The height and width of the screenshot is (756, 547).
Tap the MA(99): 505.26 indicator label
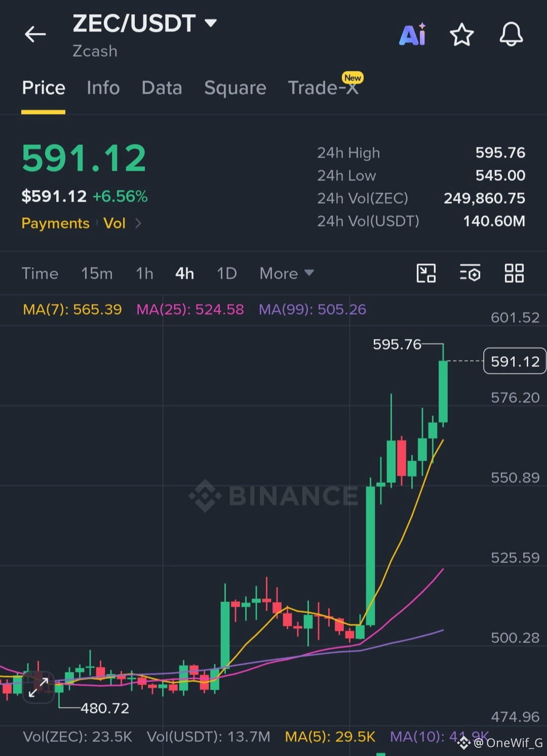point(312,310)
